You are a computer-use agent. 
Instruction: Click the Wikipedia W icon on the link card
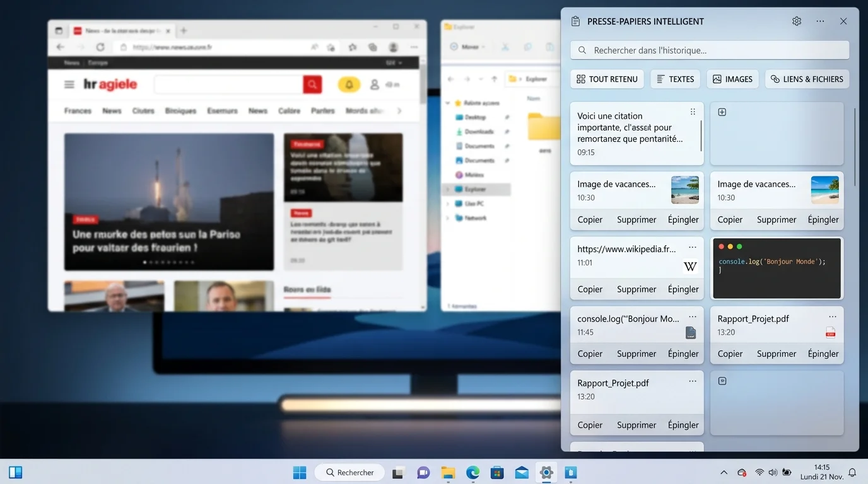pos(690,267)
